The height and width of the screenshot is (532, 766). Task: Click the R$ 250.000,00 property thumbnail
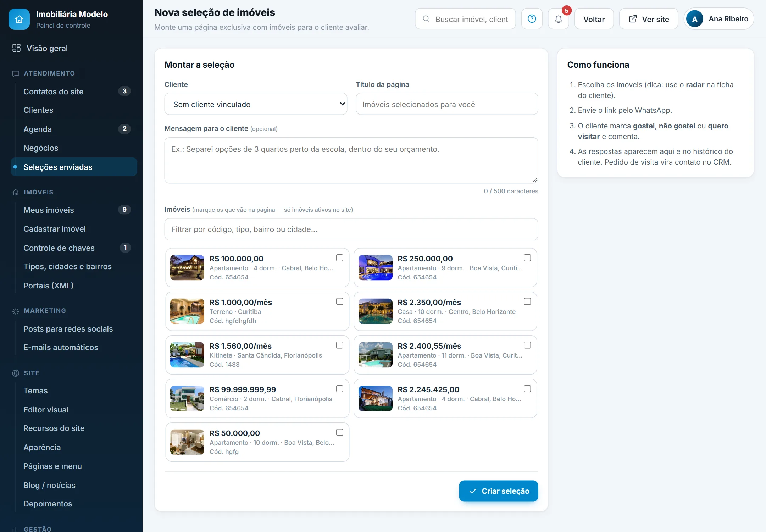pyautogui.click(x=375, y=268)
